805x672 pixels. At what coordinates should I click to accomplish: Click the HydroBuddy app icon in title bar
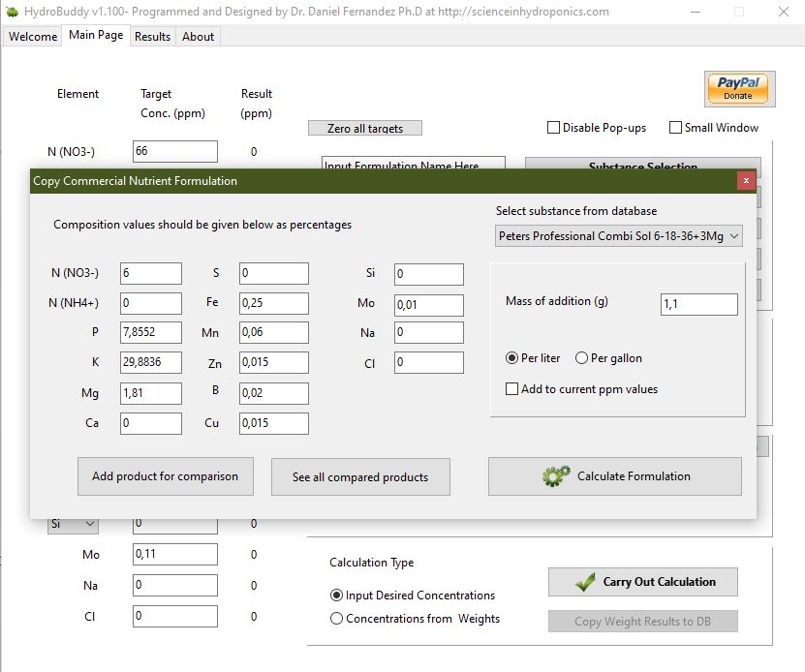12,12
